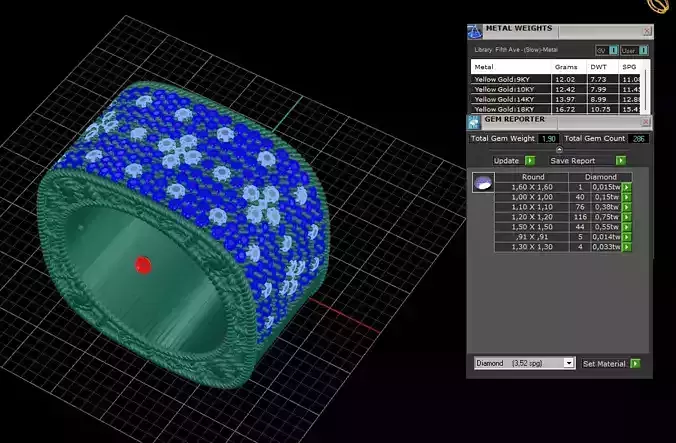Screen dimensions: 676x443
Task: Click the 1,50 X 1,50 size cell
Action: point(532,227)
